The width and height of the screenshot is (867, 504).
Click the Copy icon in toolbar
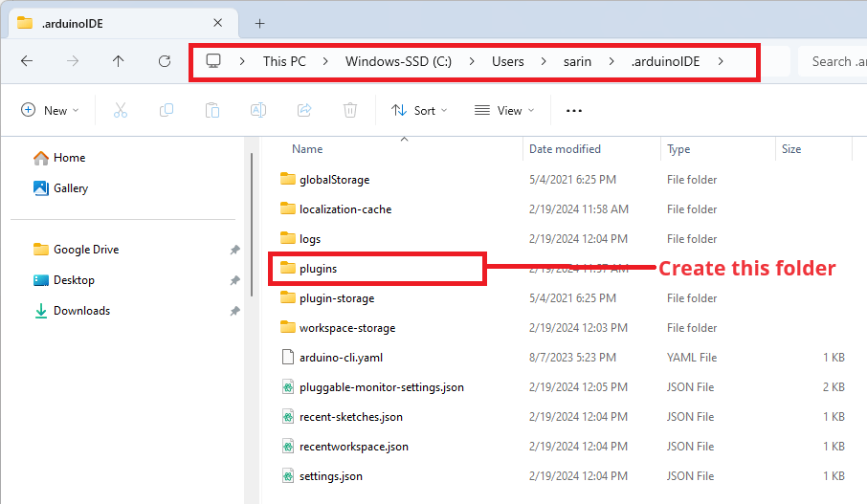point(167,110)
